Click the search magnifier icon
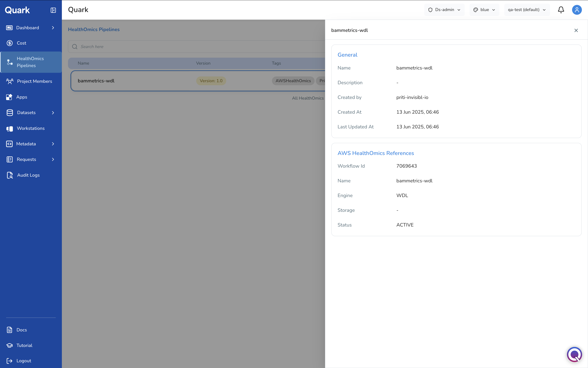Viewport: 588px width, 368px height. tap(75, 46)
